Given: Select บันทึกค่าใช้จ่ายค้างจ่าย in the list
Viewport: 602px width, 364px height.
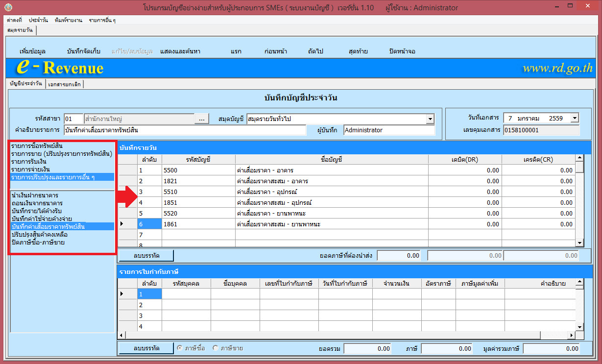Looking at the screenshot, I should [x=61, y=218].
